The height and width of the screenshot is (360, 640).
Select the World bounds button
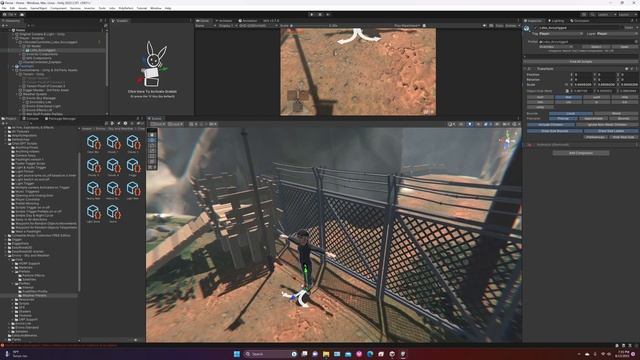[616, 113]
